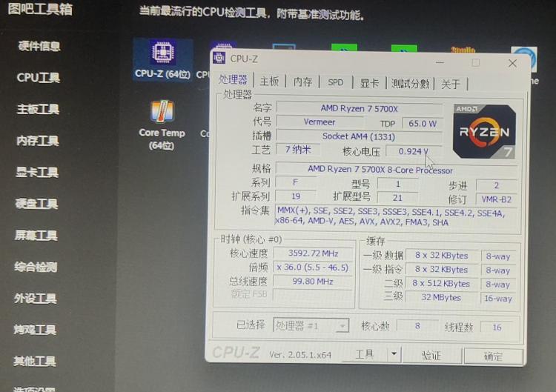The width and height of the screenshot is (556, 392).
Task: Click the 三级 cache value 32 MBytes
Action: 441,297
